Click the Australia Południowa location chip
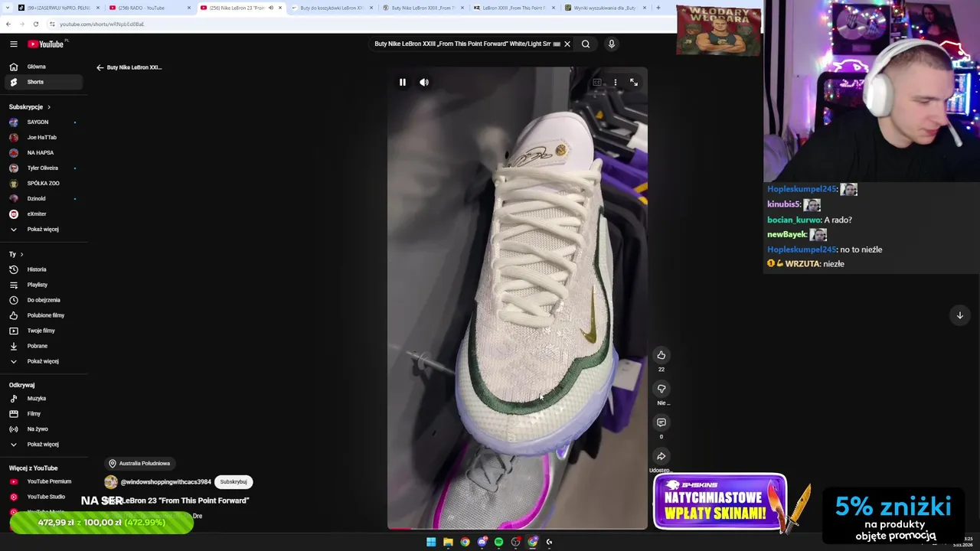 click(139, 464)
